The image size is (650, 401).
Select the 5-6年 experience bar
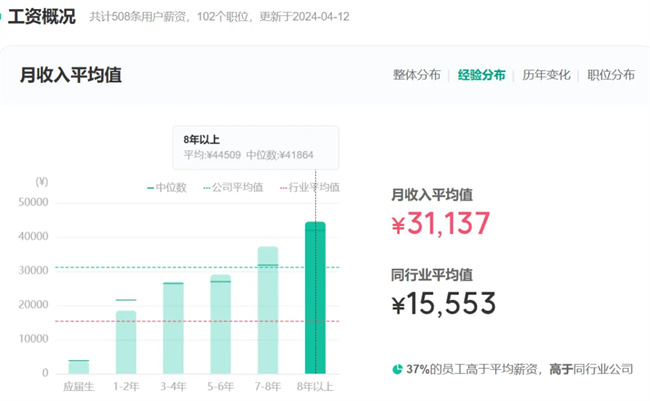(x=220, y=324)
